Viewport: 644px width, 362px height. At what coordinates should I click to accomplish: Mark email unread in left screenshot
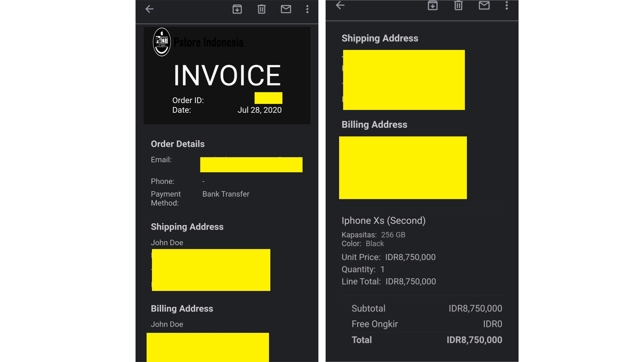click(x=286, y=9)
